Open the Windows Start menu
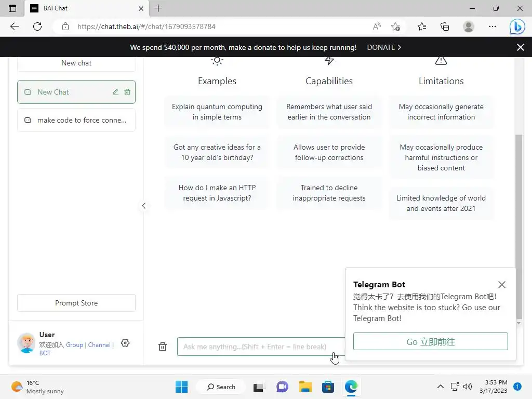Screen dimensions: 532x399 coord(181,387)
